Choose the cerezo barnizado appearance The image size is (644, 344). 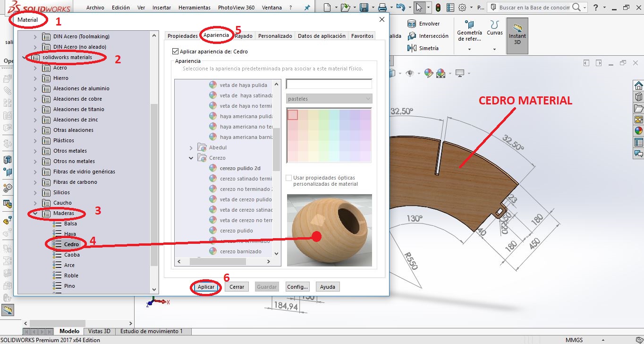(x=240, y=251)
